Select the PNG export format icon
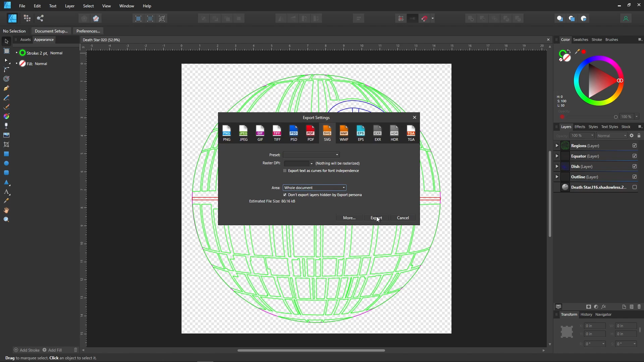This screenshot has width=644, height=362. [227, 133]
